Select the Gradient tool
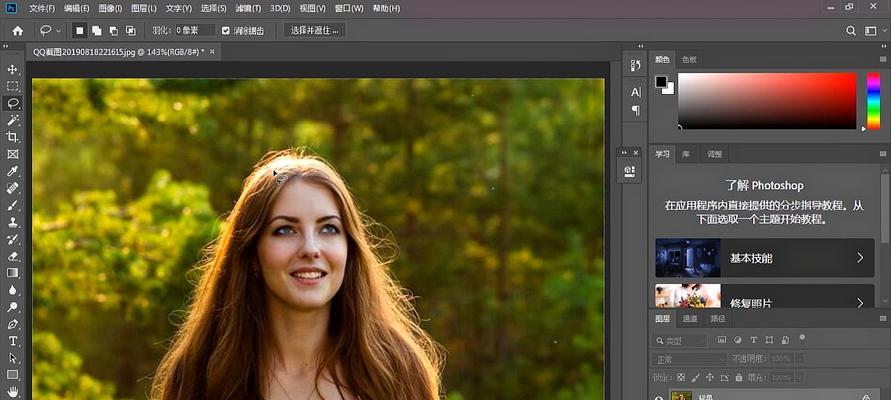 pyautogui.click(x=13, y=273)
